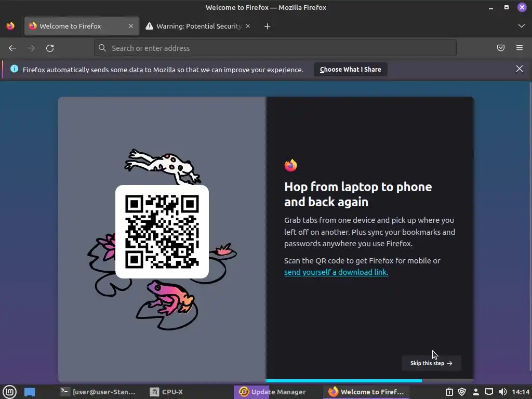Click the Choose What I Share button
This screenshot has width=532, height=399.
(x=351, y=70)
